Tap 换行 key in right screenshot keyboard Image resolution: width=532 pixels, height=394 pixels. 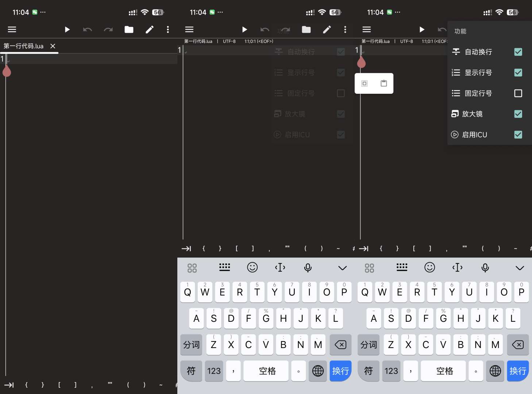(x=518, y=371)
